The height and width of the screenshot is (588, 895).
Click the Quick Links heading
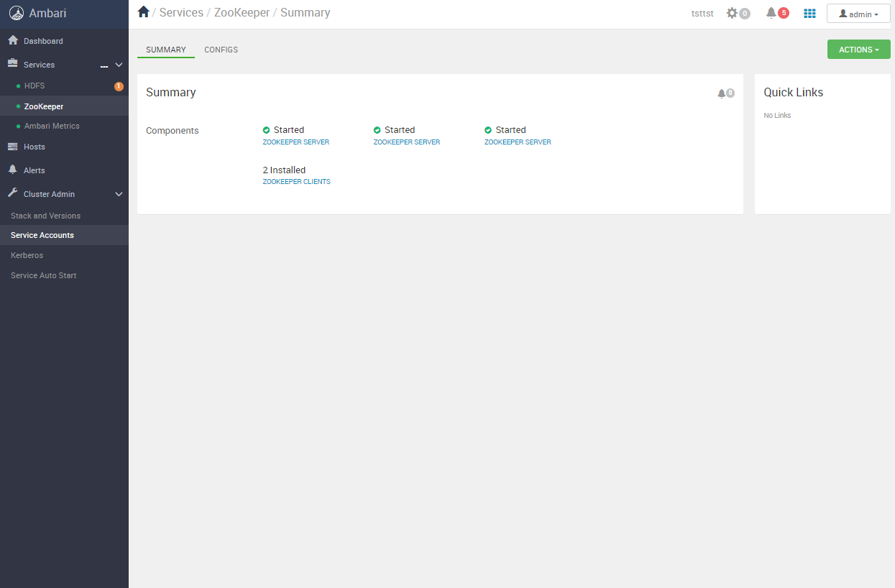[x=794, y=92]
